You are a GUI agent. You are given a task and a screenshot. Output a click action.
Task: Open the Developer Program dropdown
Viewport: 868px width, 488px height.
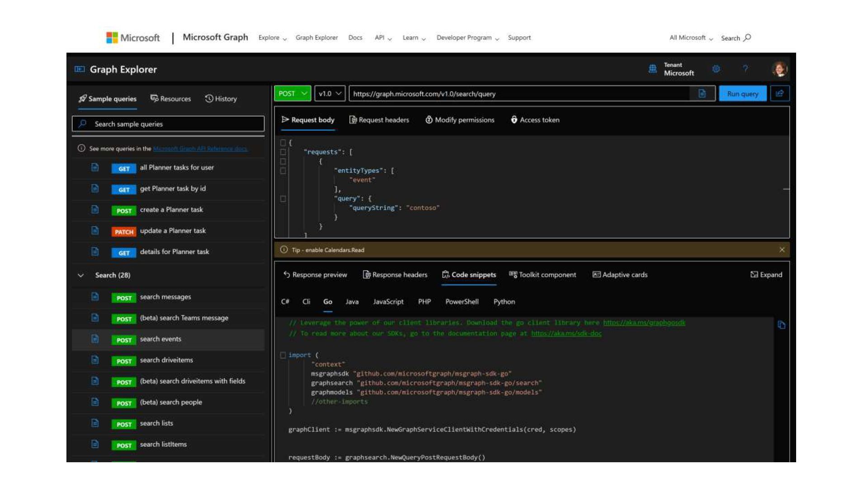click(x=468, y=38)
